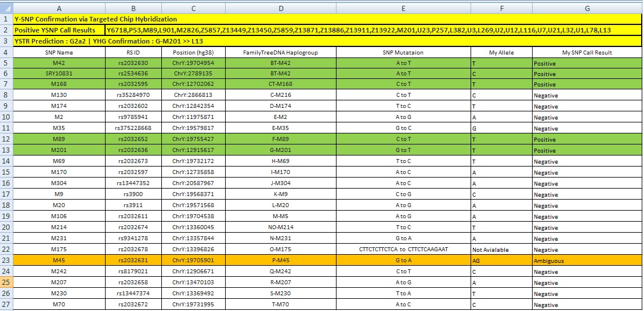Select position ChrY:19731995 cell
The height and width of the screenshot is (311, 644).
click(193, 305)
